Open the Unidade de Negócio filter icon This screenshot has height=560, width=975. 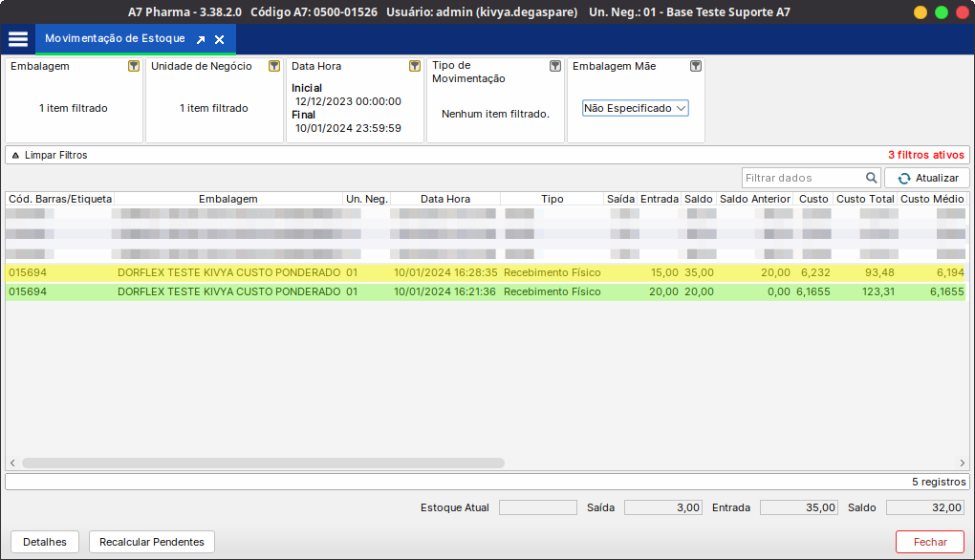pyautogui.click(x=274, y=66)
